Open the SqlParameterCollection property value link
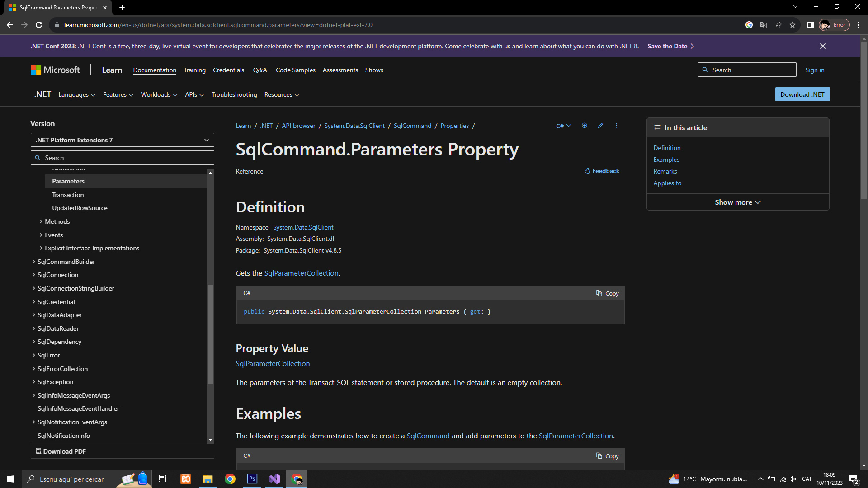The image size is (868, 488). click(x=273, y=363)
